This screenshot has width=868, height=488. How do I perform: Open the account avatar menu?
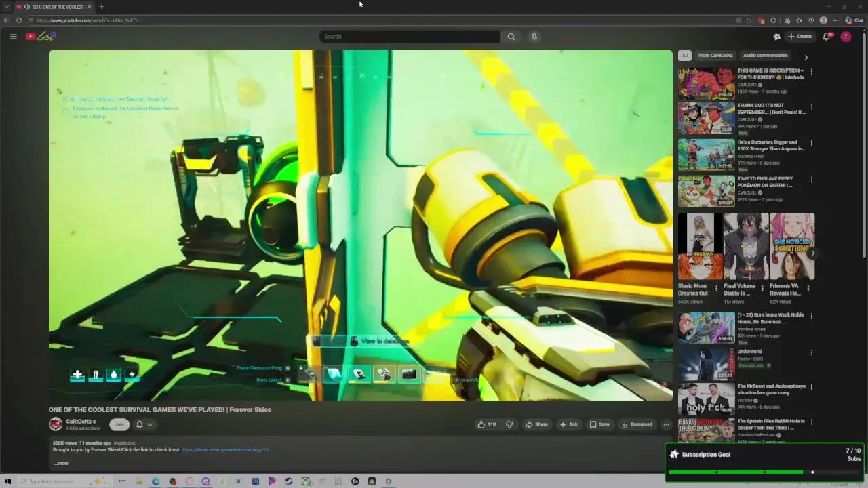pyautogui.click(x=846, y=37)
